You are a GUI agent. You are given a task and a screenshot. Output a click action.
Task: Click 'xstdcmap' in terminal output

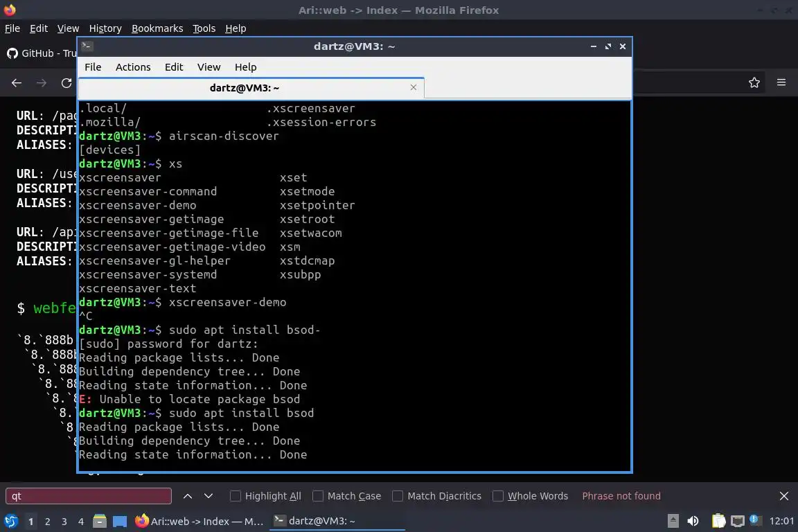click(x=307, y=260)
